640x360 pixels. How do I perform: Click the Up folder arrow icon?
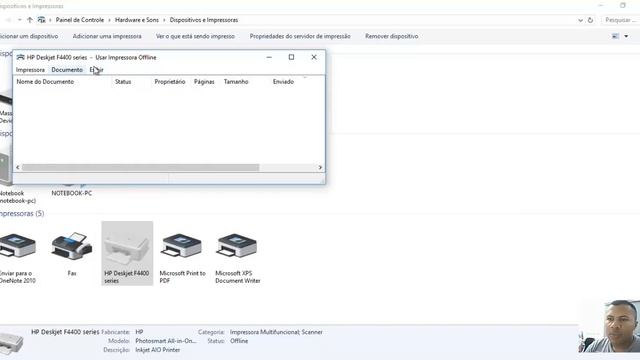(29, 20)
